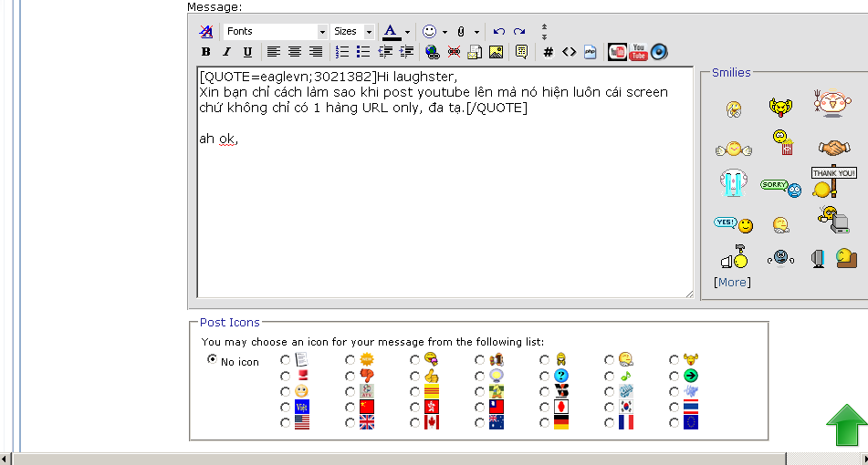Select the "No icon" radio button
This screenshot has height=465, width=868.
[213, 360]
